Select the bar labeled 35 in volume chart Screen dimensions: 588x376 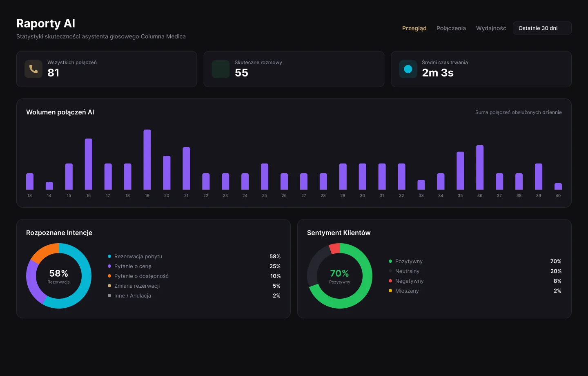pos(460,170)
